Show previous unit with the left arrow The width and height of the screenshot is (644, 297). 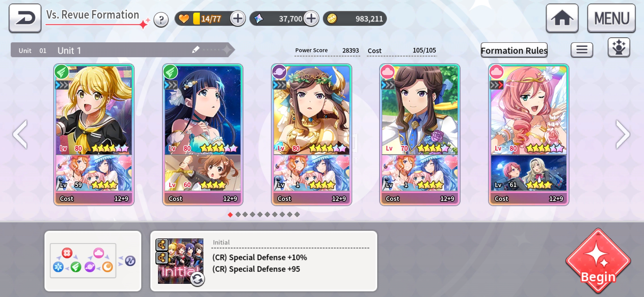pyautogui.click(x=20, y=134)
